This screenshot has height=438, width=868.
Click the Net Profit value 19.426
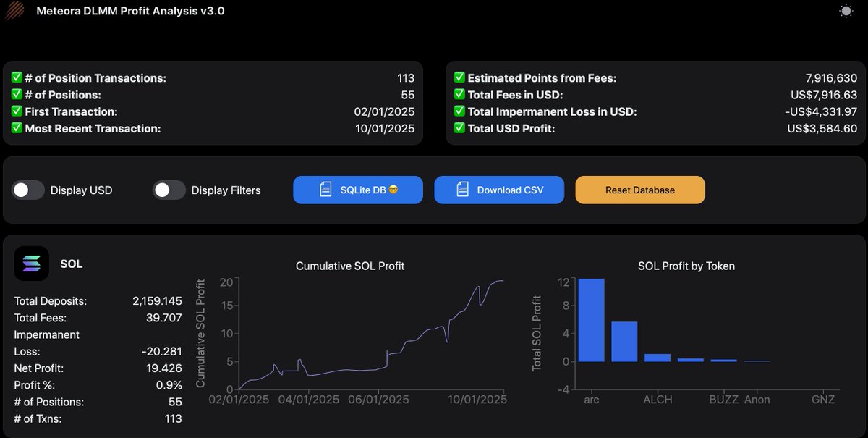(x=166, y=368)
